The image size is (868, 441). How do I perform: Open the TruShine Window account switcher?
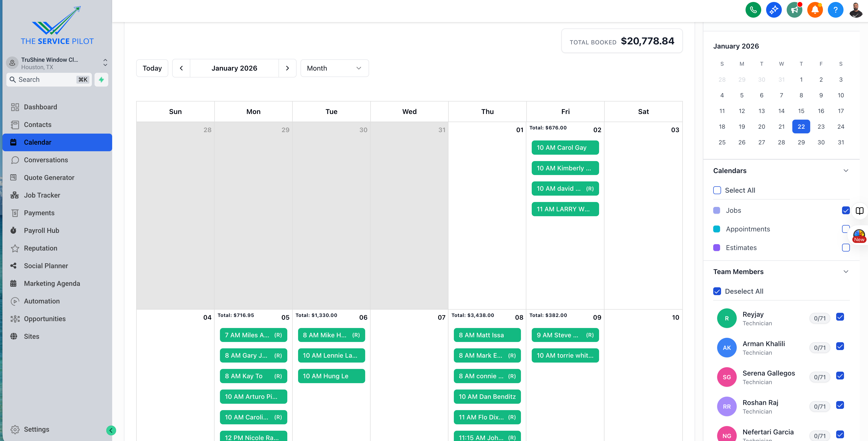[57, 63]
